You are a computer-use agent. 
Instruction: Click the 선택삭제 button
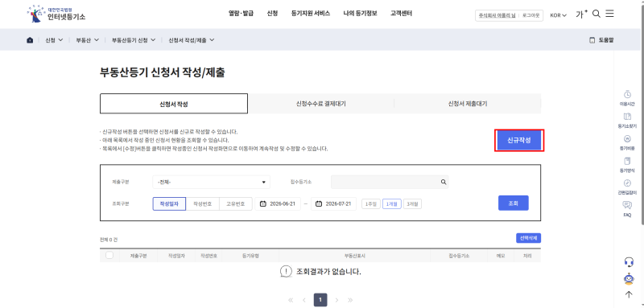click(529, 238)
